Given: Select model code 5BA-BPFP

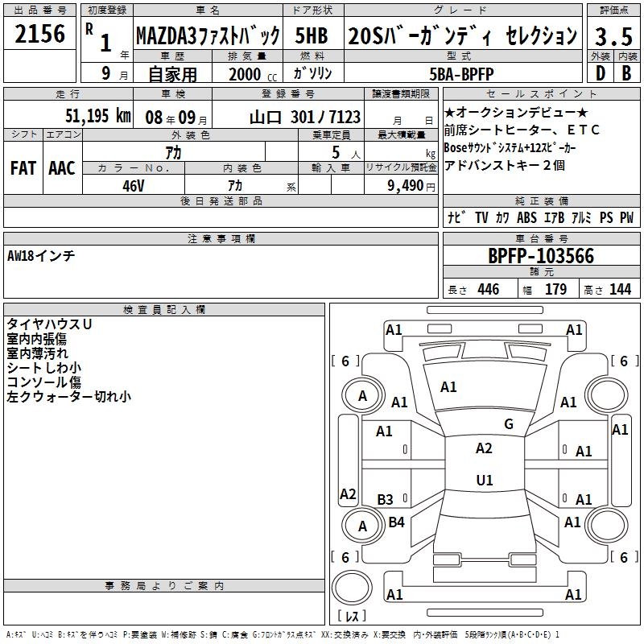Looking at the screenshot, I should pos(461,74).
